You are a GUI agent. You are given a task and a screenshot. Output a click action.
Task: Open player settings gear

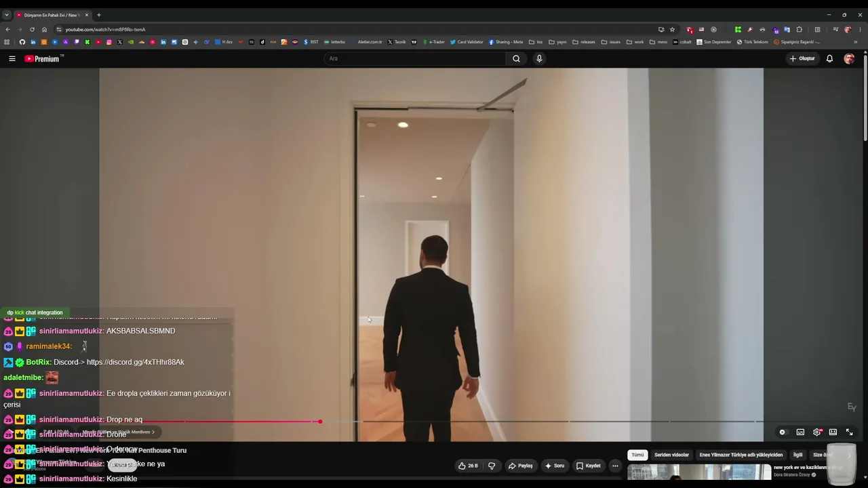coord(817,432)
